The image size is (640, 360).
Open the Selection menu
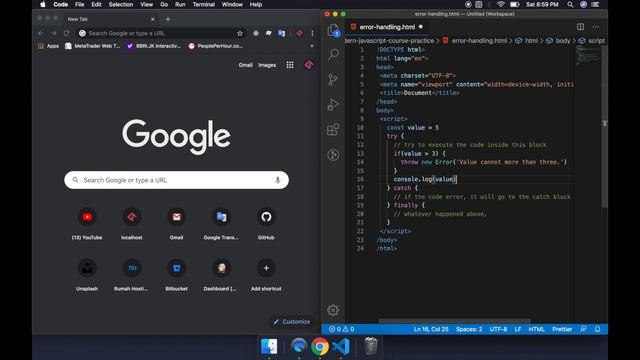pyautogui.click(x=121, y=4)
